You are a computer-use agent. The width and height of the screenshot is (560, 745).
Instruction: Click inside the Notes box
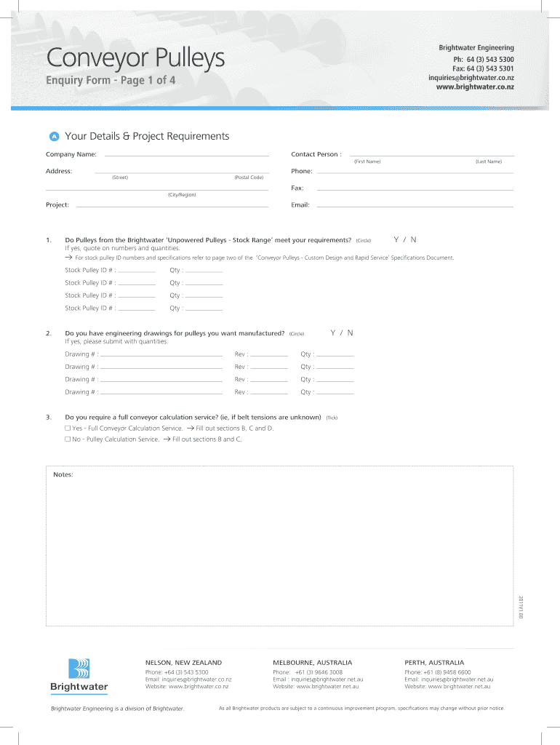coord(280,546)
